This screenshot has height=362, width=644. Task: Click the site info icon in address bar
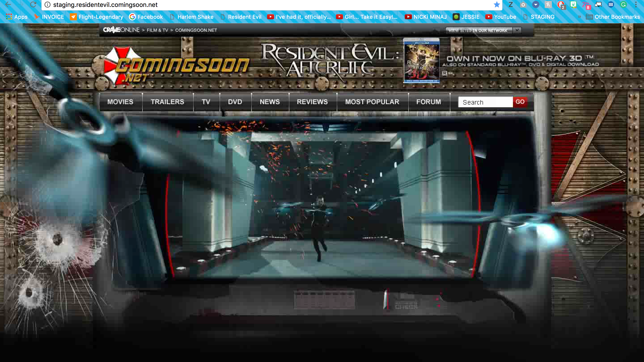47,5
